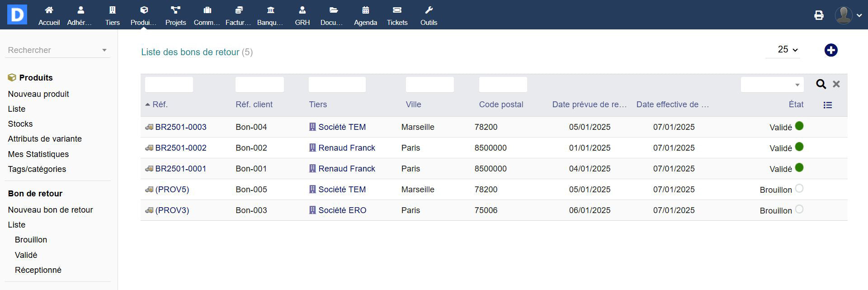This screenshot has width=868, height=290.
Task: Expand the 25 rows-per-page dropdown
Action: [787, 50]
